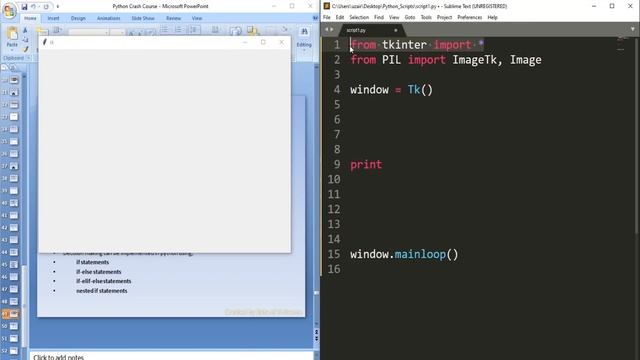
Task: Click the Sublime Text app icon in title bar
Action: pyautogui.click(x=327, y=6)
